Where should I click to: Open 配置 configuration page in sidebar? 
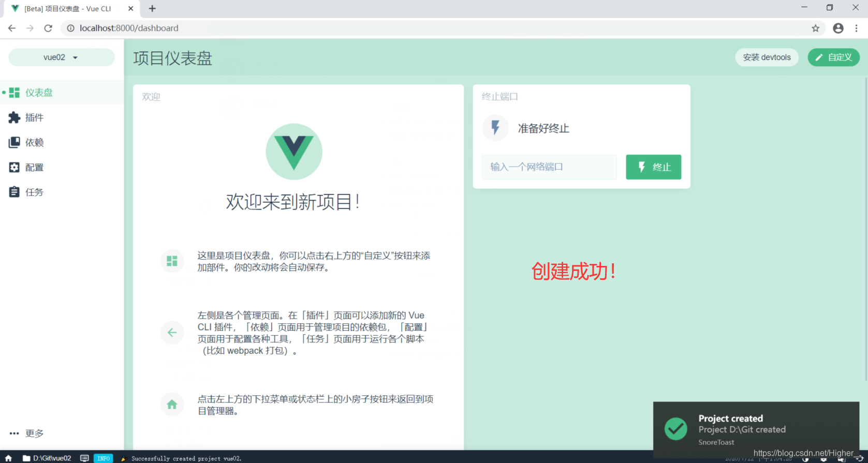[62, 167]
